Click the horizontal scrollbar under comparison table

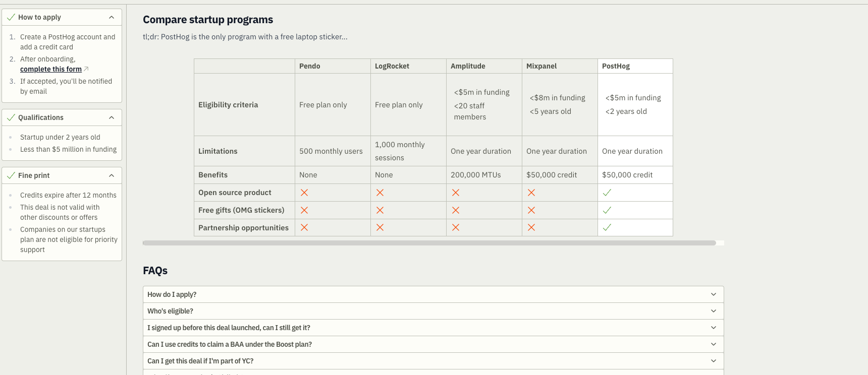click(x=429, y=243)
